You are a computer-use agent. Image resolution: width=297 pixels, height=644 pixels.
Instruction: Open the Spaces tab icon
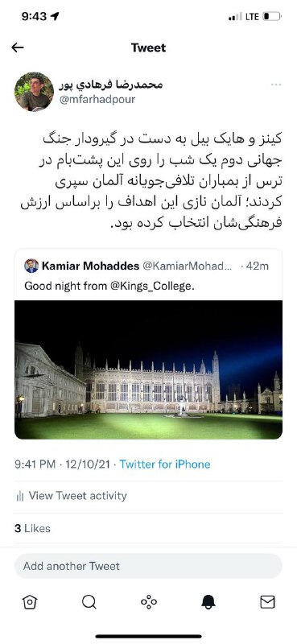click(149, 601)
